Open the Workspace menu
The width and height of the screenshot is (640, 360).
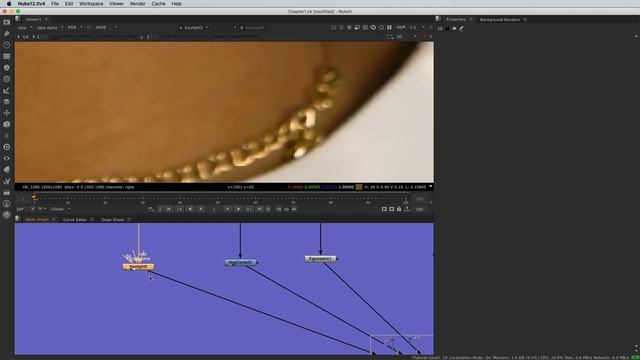[x=91, y=4]
